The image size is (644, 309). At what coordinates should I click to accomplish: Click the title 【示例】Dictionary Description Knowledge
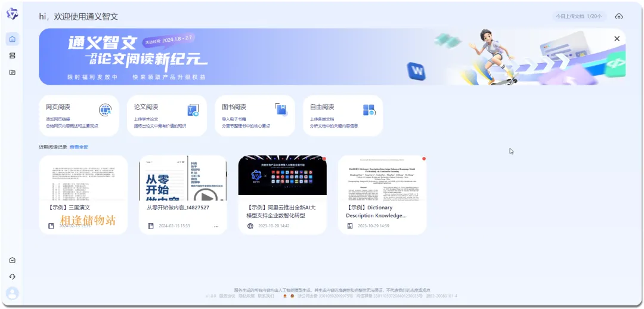376,211
